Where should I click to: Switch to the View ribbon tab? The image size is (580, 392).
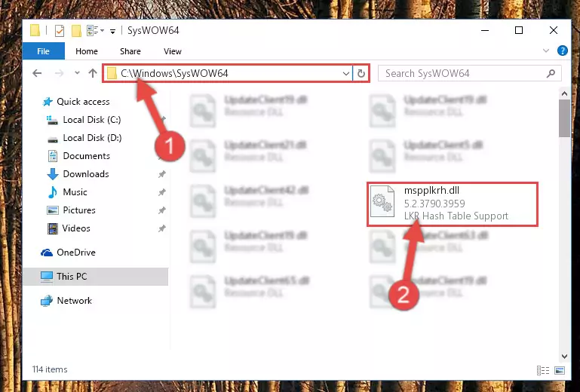pos(173,51)
